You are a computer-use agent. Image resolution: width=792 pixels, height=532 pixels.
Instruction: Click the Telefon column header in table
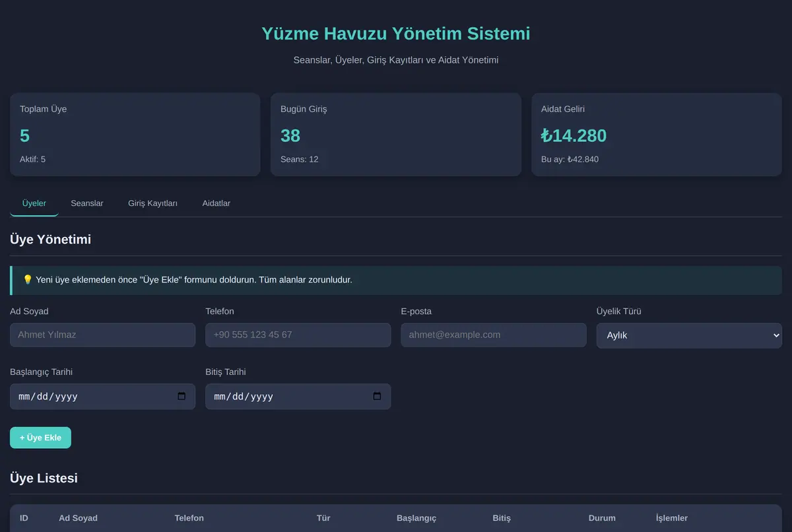point(189,518)
